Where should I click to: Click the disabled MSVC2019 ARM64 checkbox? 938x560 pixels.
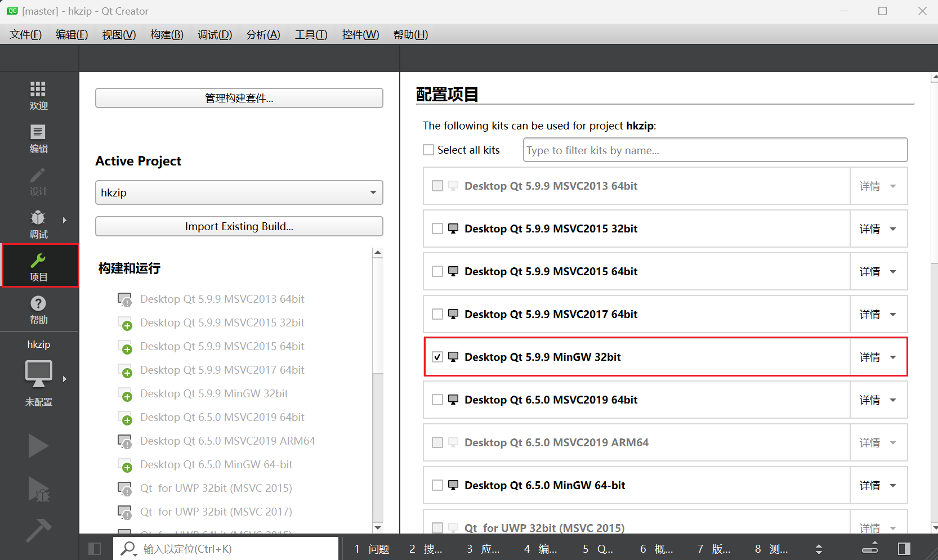click(437, 442)
